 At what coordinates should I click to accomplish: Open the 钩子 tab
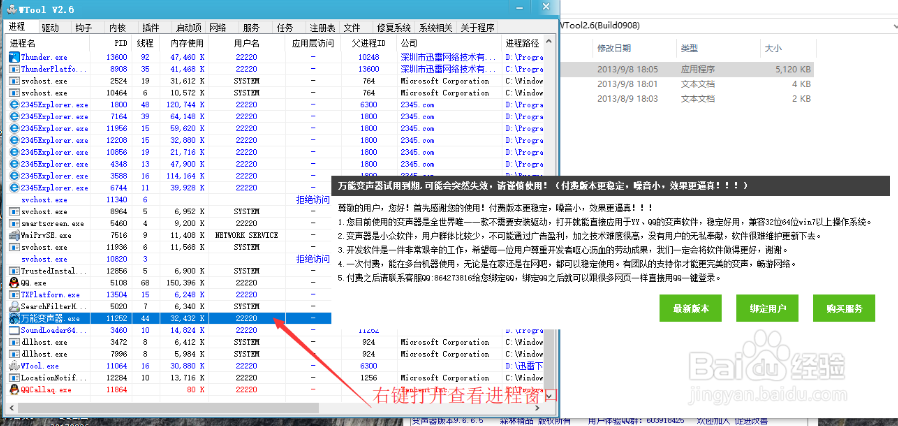pyautogui.click(x=84, y=27)
